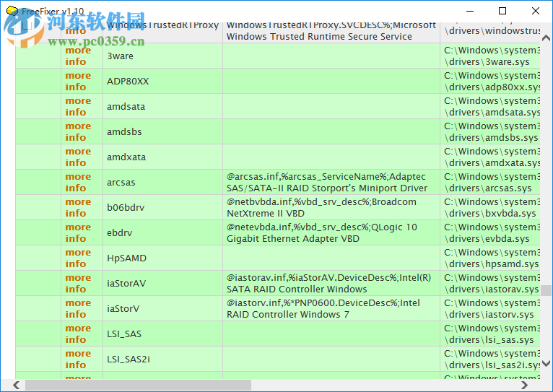
Task: Click the 3ware.sys file path
Action: 492,56
